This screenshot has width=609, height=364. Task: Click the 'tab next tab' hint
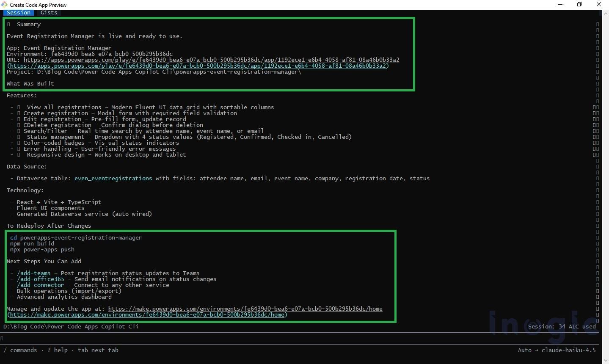tap(98, 350)
